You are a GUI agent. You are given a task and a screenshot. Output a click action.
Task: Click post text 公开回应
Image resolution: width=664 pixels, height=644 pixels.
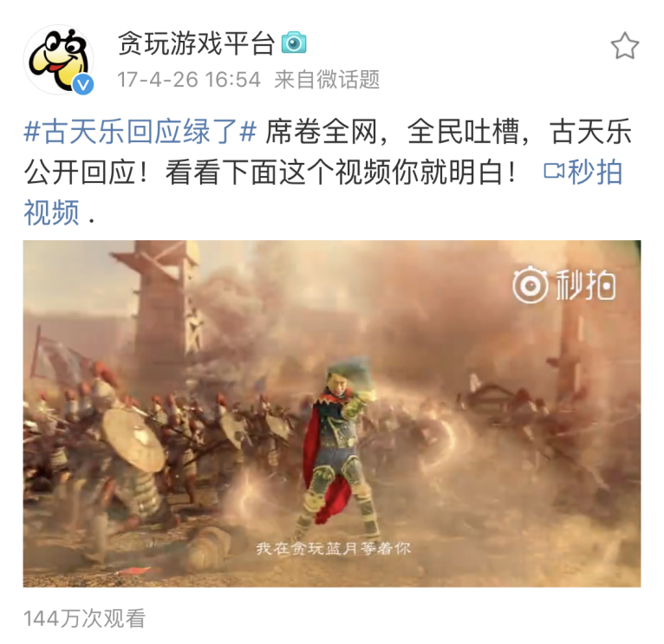pyautogui.click(x=80, y=172)
